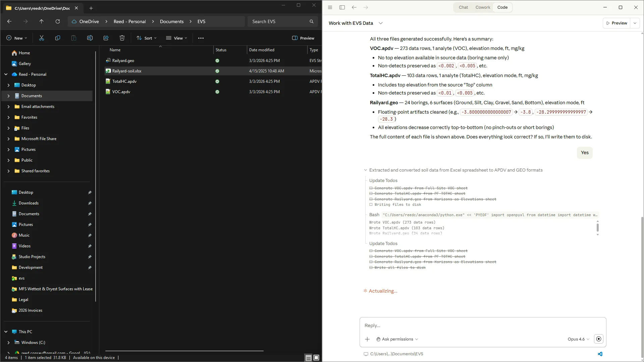This screenshot has height=362, width=644.
Task: Click the Cut scissors icon in Explorer toolbar
Action: coord(42,38)
